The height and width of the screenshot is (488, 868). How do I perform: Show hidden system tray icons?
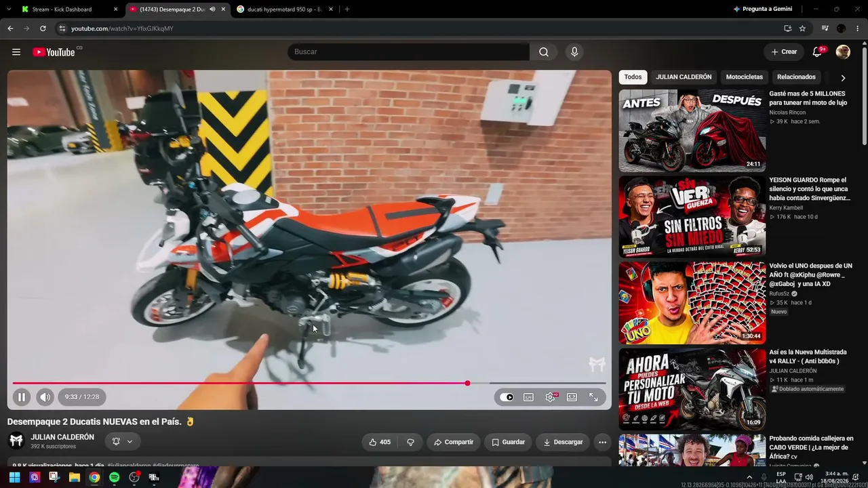(749, 477)
